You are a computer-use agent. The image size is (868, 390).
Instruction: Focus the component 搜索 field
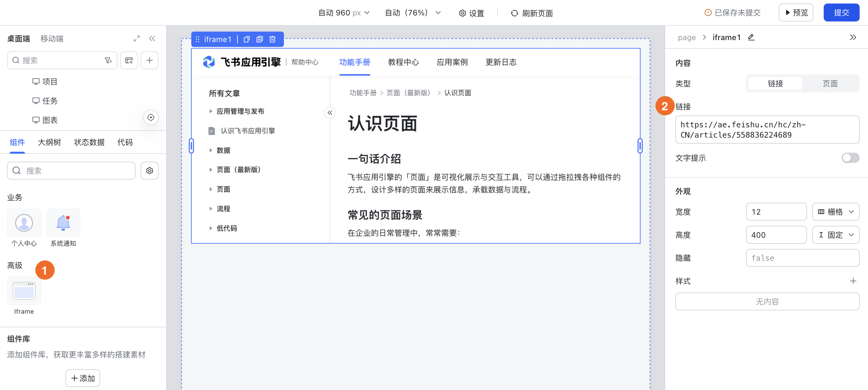tap(71, 171)
